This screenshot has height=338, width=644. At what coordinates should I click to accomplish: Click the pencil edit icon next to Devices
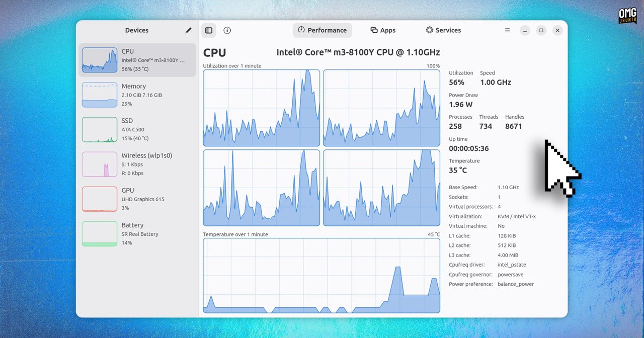point(188,30)
